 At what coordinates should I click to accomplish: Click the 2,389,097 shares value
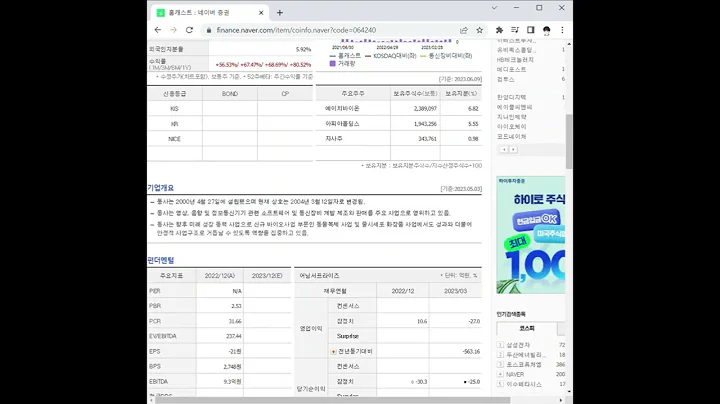(x=425, y=109)
